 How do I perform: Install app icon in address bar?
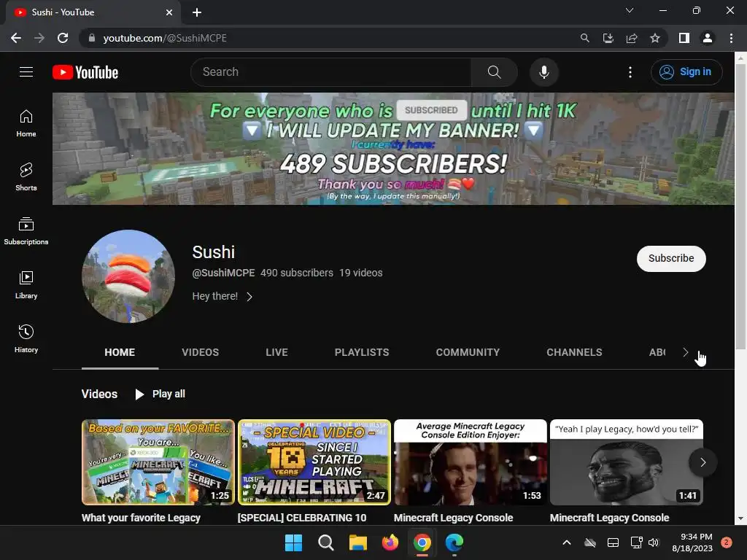point(608,38)
